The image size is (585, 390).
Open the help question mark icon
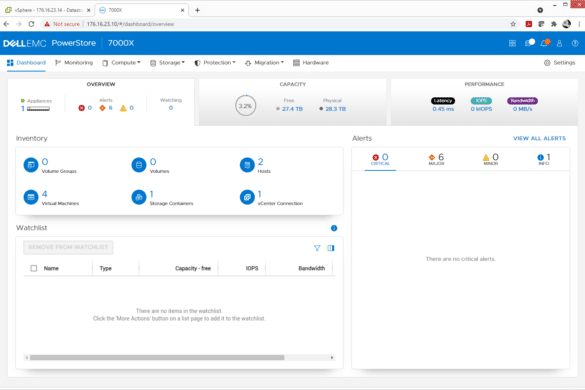[575, 43]
